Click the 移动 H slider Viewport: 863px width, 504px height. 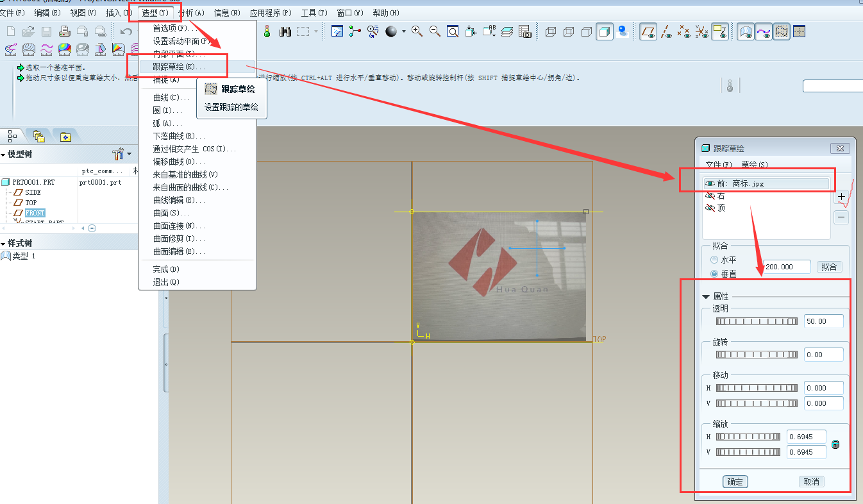[x=757, y=388]
